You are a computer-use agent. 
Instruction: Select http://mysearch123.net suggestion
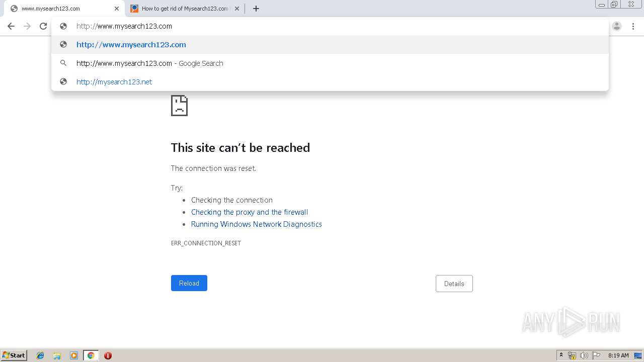[330, 82]
